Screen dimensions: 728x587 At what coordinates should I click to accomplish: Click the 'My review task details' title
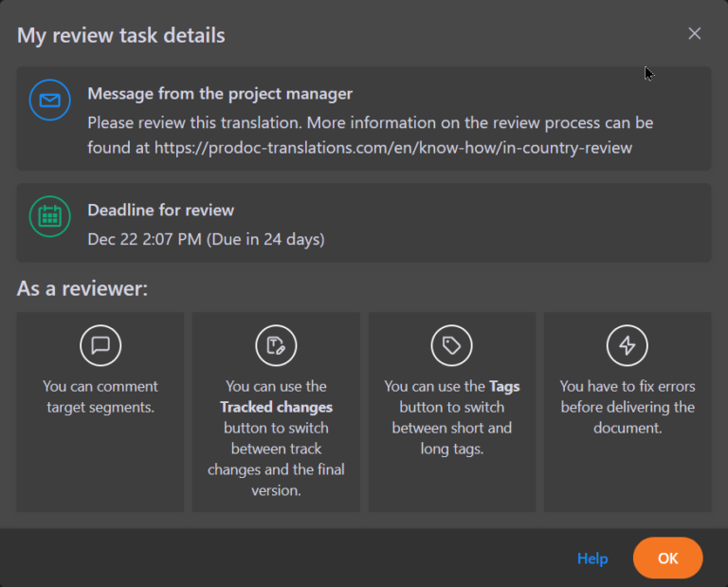(x=121, y=36)
